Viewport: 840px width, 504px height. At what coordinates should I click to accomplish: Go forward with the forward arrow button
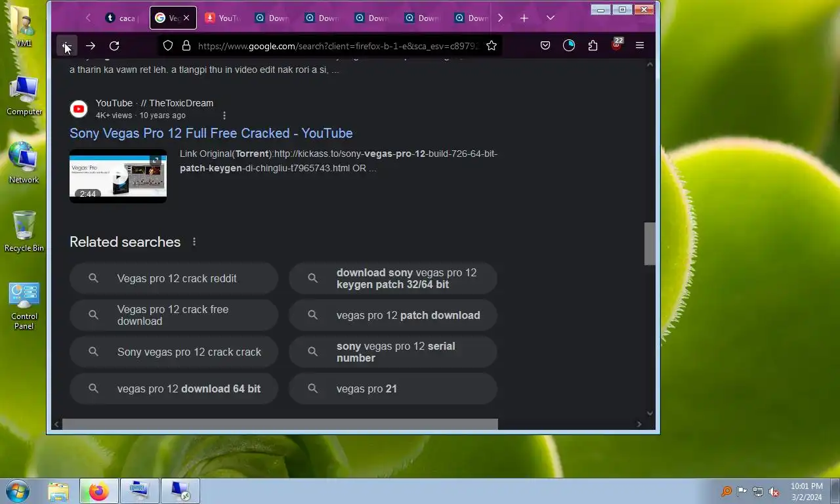pos(91,46)
